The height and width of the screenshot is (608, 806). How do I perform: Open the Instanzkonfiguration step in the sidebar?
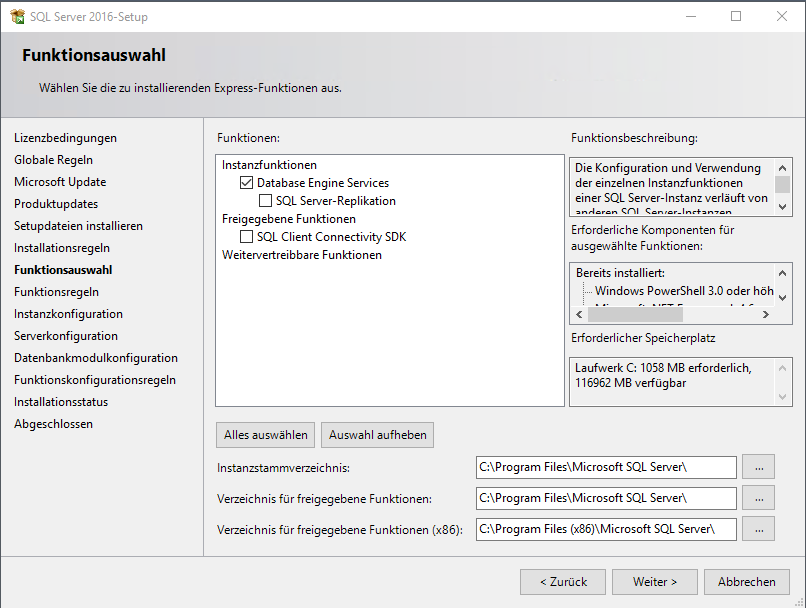pos(68,314)
